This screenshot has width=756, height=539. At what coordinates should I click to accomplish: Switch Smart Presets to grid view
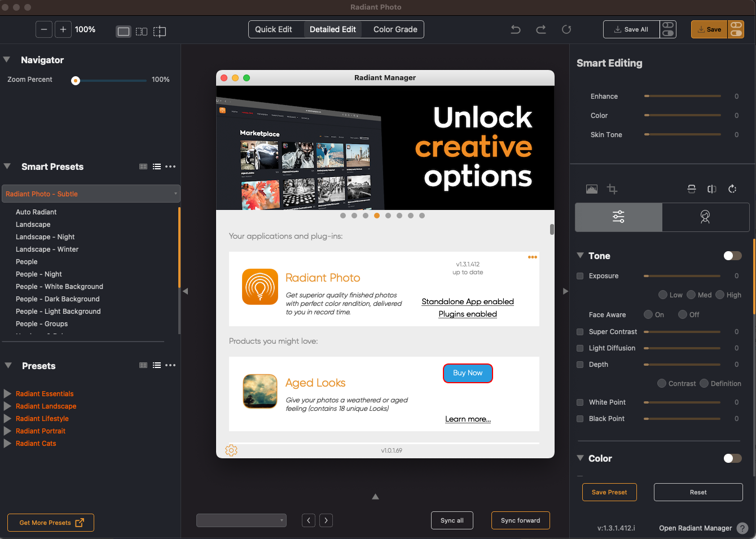coord(143,166)
